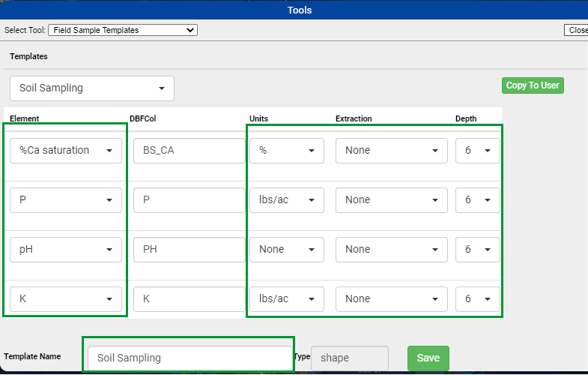Click the Units column header

(x=258, y=118)
